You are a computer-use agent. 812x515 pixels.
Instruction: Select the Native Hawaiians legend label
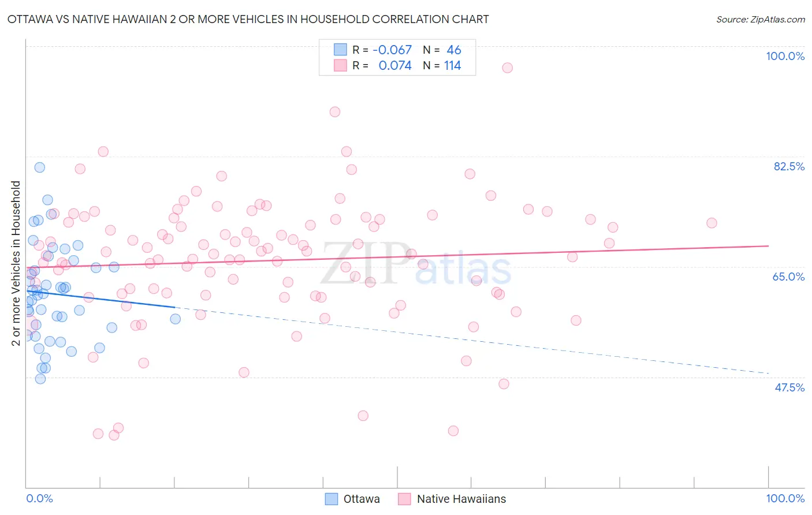tap(461, 499)
